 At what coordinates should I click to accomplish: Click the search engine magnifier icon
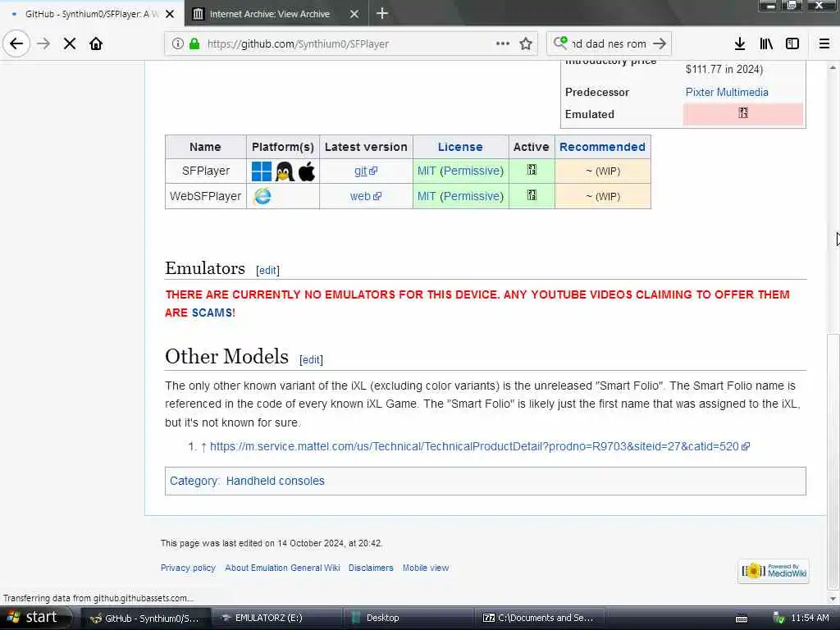560,43
